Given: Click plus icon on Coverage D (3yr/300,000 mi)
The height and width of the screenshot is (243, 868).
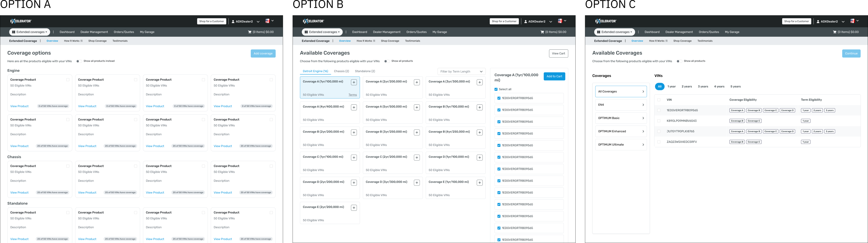Looking at the screenshot, I should 417,183.
